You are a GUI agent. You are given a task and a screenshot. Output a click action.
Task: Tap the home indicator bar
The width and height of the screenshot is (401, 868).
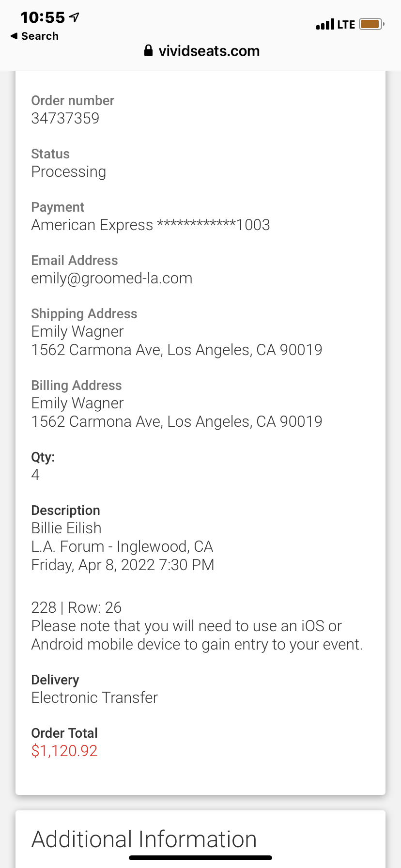click(x=200, y=858)
